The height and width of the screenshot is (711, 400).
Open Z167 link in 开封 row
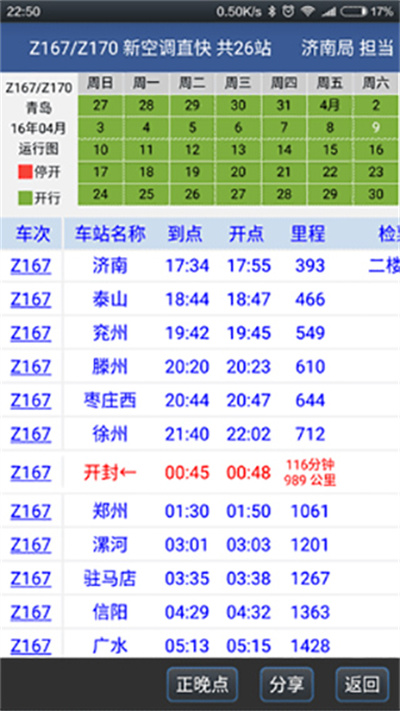point(31,473)
